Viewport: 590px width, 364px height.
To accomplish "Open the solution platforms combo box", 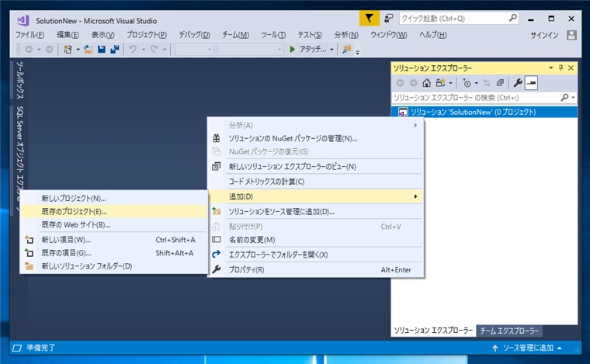I will (250, 49).
